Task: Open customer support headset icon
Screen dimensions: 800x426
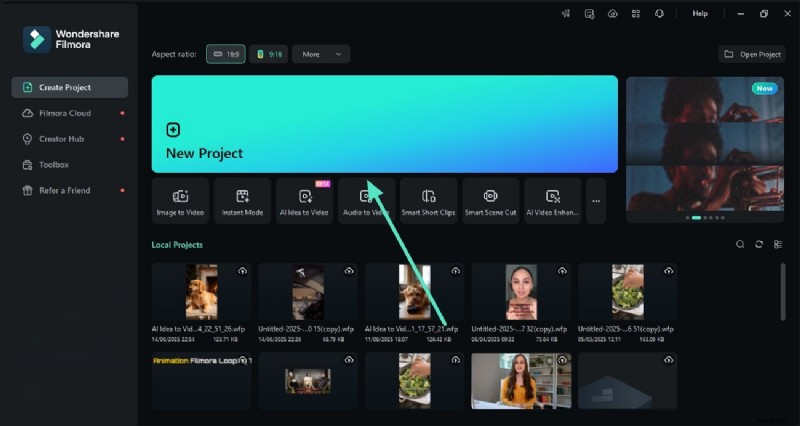Action: [659, 14]
